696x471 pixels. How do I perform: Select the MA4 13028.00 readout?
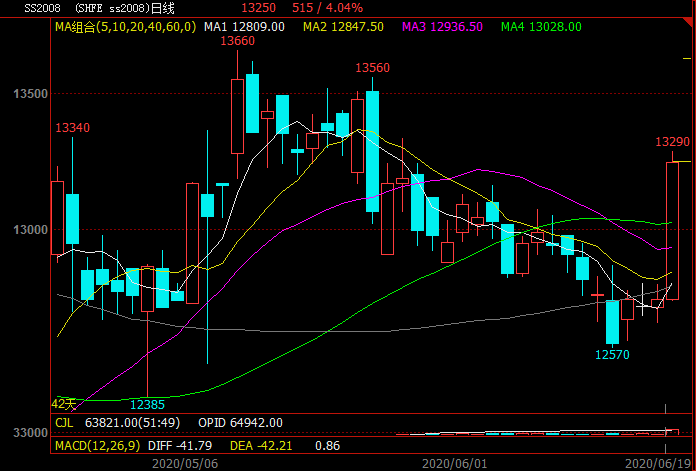(541, 27)
